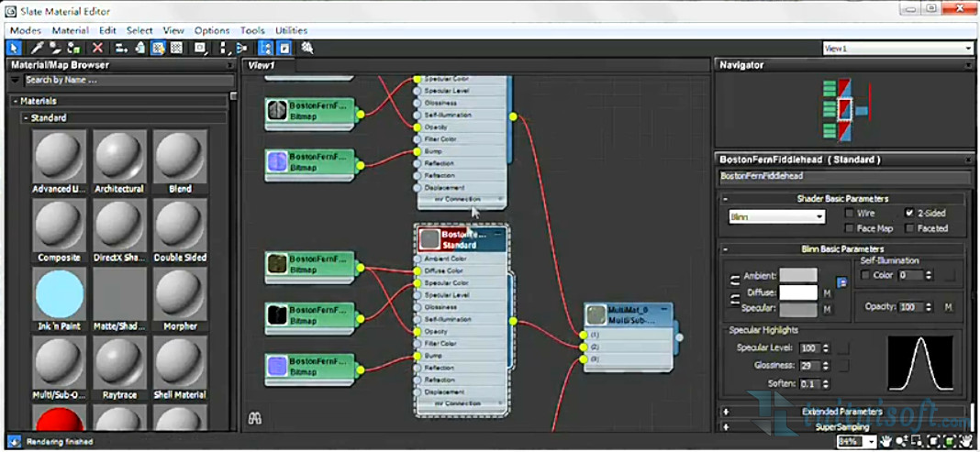Click the Diffuse map M button
Image resolution: width=980 pixels, height=452 pixels.
pos(828,293)
